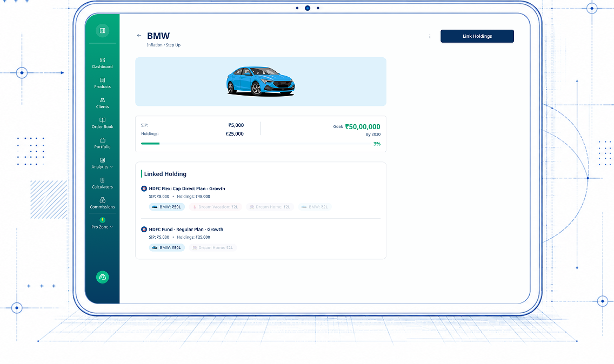614x364 pixels.
Task: Open the Pro Zone lightning icon
Action: pyautogui.click(x=102, y=220)
